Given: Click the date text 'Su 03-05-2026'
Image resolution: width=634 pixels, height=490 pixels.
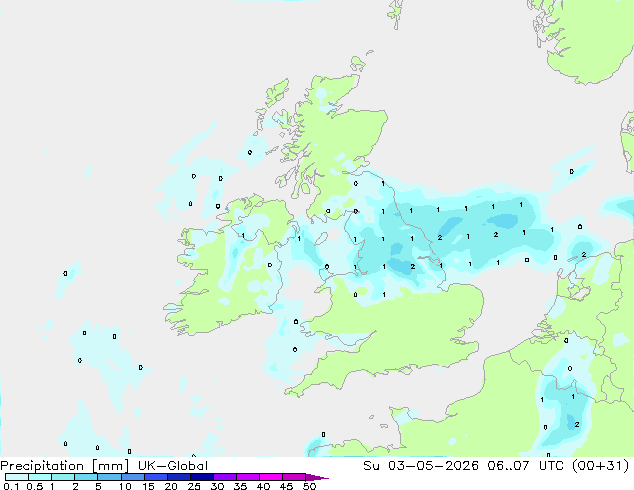Looking at the screenshot, I should tap(421, 466).
